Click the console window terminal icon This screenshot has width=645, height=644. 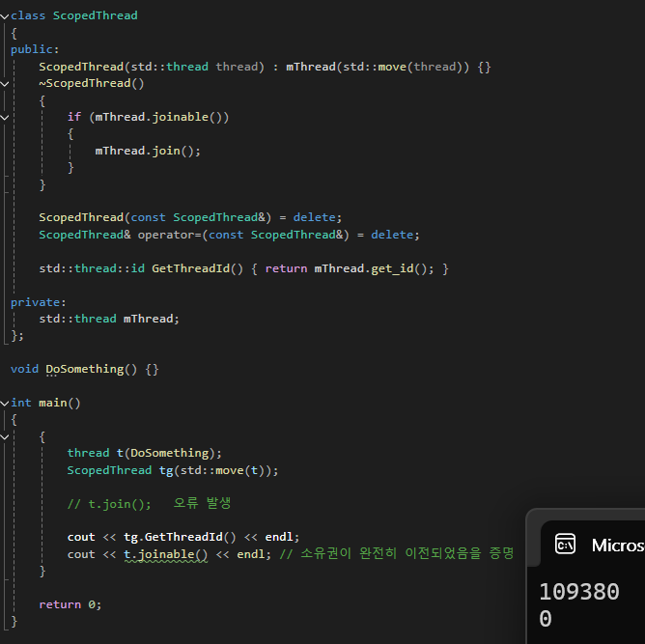click(x=565, y=545)
